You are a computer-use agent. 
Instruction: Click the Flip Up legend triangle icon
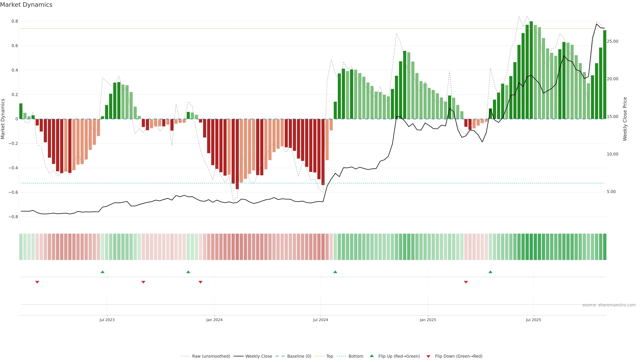[x=372, y=356]
